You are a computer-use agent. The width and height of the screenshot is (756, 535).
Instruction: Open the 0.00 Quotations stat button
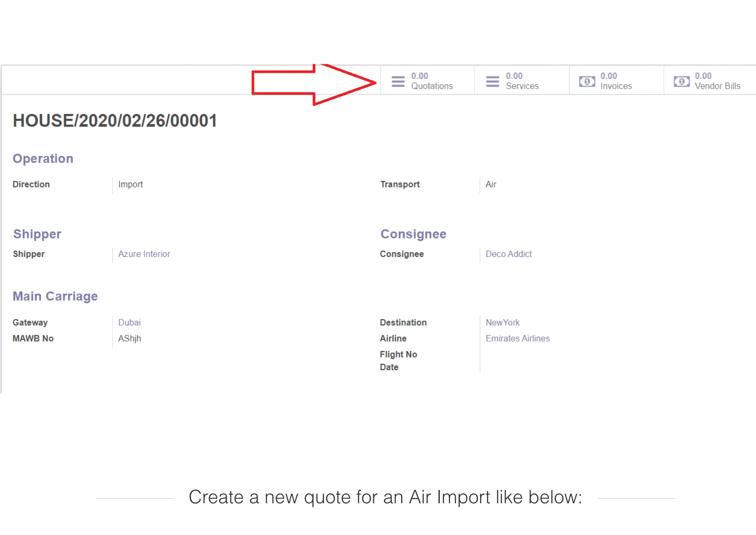pyautogui.click(x=427, y=81)
